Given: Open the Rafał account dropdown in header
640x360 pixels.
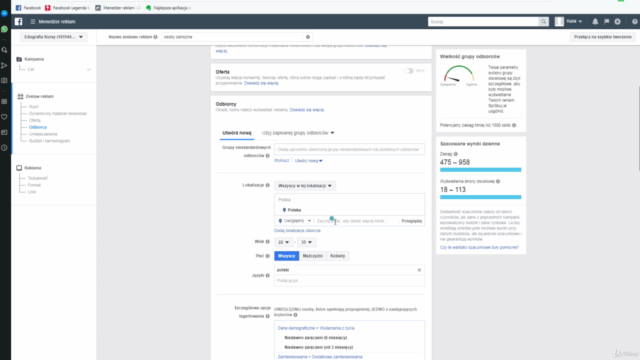Looking at the screenshot, I should (574, 22).
